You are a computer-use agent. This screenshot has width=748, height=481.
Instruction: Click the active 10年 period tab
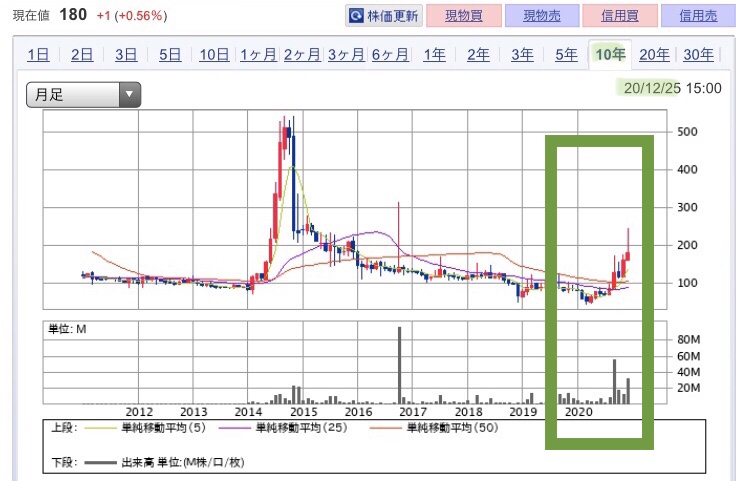tap(610, 55)
